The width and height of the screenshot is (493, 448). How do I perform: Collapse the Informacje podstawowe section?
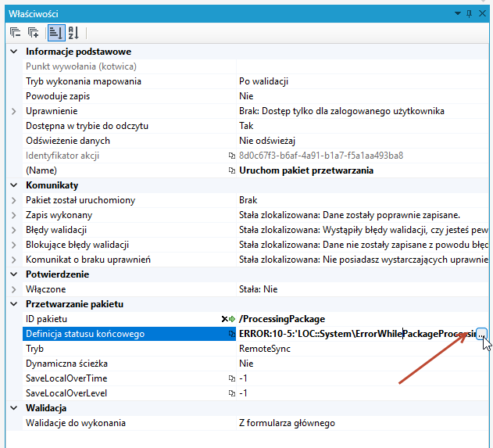[14, 52]
